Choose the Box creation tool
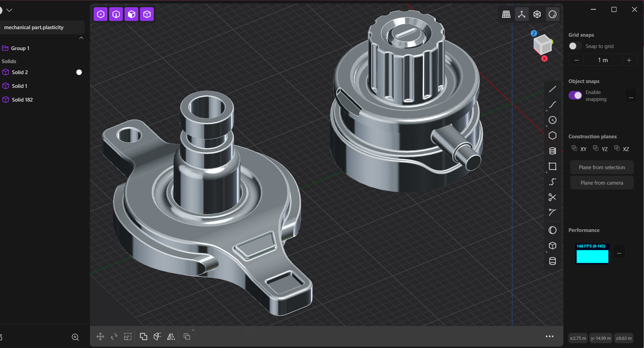 tap(552, 246)
